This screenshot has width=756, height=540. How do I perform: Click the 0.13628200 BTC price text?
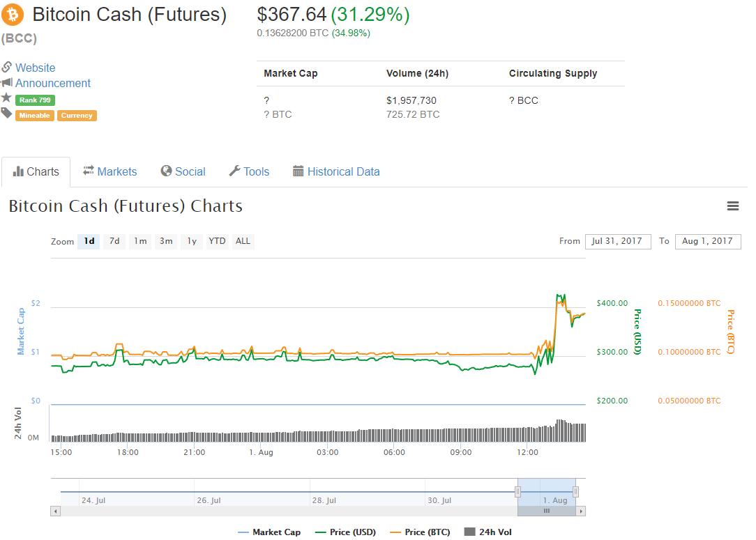293,33
